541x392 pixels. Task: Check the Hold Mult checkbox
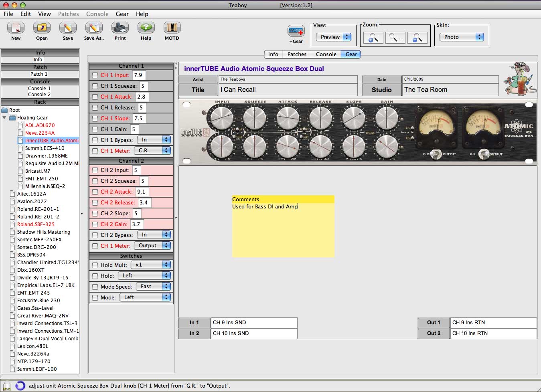pyautogui.click(x=95, y=265)
